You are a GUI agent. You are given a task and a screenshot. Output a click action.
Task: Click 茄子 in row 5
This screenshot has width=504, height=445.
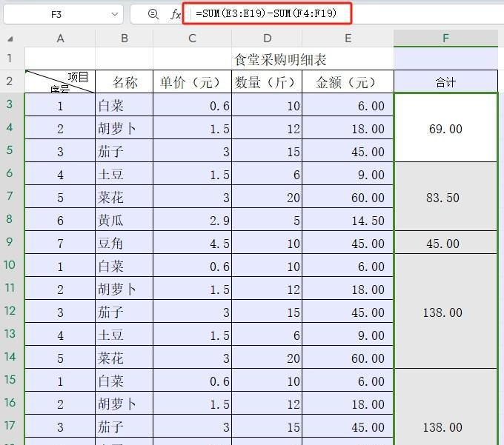[125, 151]
